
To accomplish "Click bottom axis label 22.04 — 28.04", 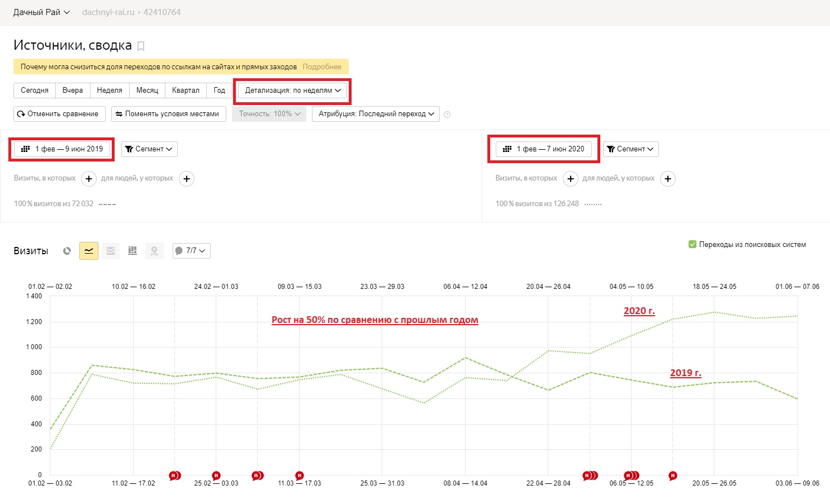I will point(548,483).
